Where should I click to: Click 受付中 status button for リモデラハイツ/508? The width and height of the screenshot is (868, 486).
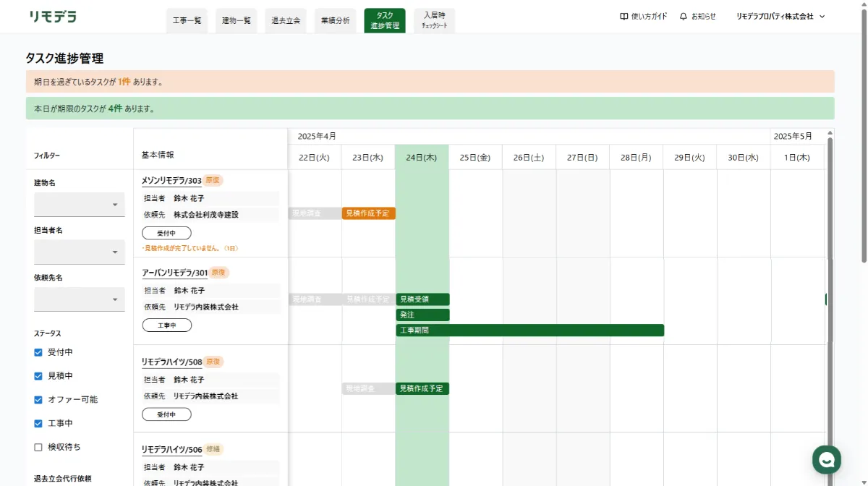166,414
